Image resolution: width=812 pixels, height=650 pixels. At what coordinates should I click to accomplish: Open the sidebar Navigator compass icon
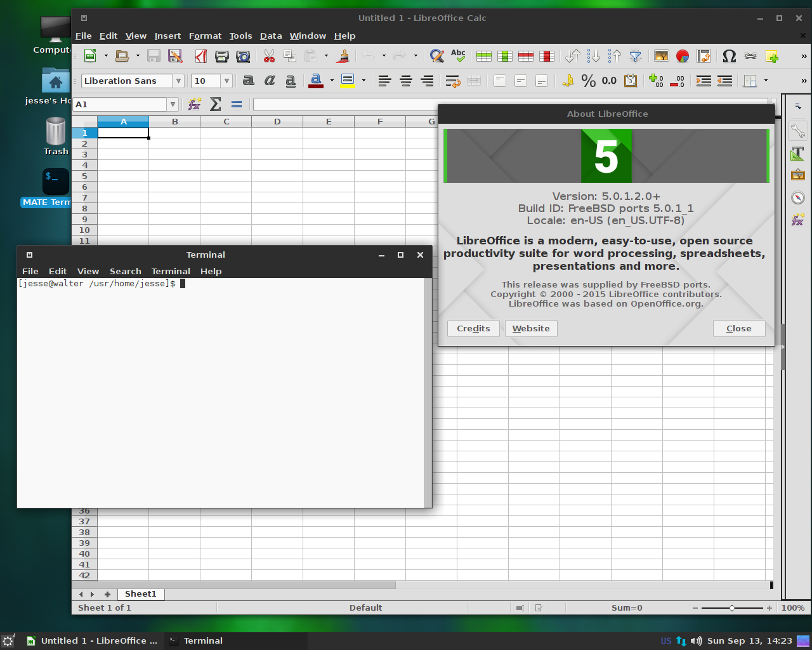pos(798,197)
